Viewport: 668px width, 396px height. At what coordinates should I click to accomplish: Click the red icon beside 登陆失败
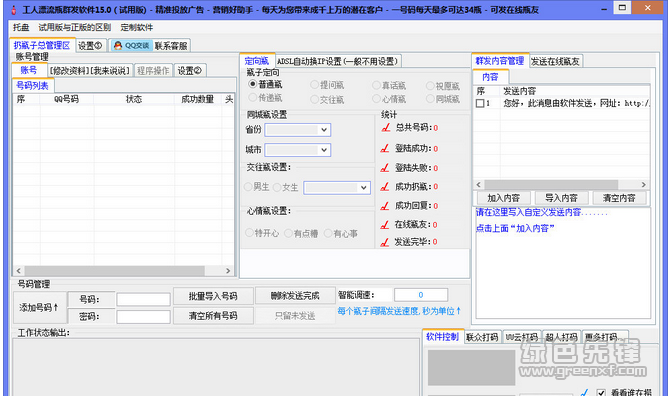click(x=385, y=168)
